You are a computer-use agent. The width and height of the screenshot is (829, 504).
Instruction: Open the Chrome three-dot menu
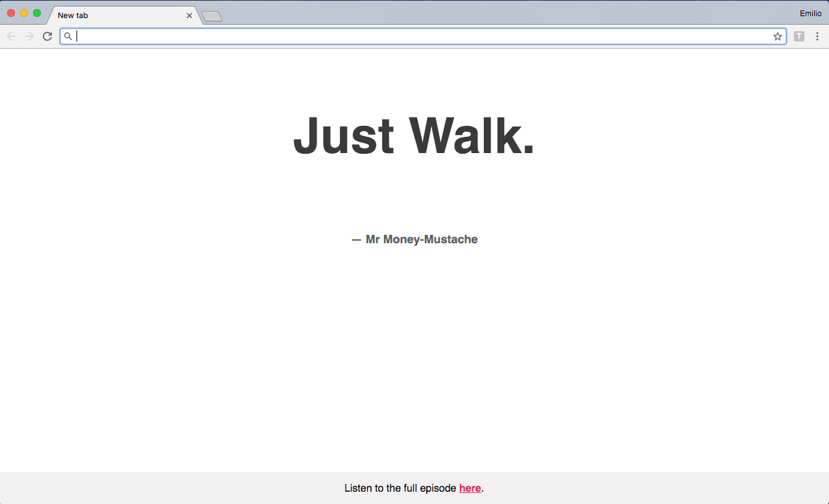pyautogui.click(x=817, y=36)
